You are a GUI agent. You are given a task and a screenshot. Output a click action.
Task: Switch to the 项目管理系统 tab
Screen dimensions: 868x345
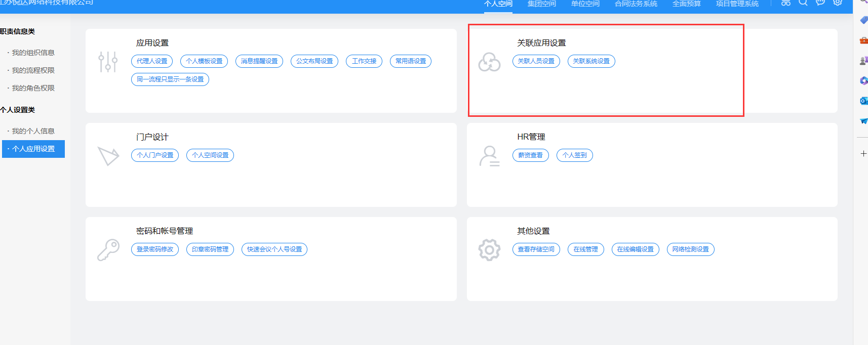click(x=737, y=4)
